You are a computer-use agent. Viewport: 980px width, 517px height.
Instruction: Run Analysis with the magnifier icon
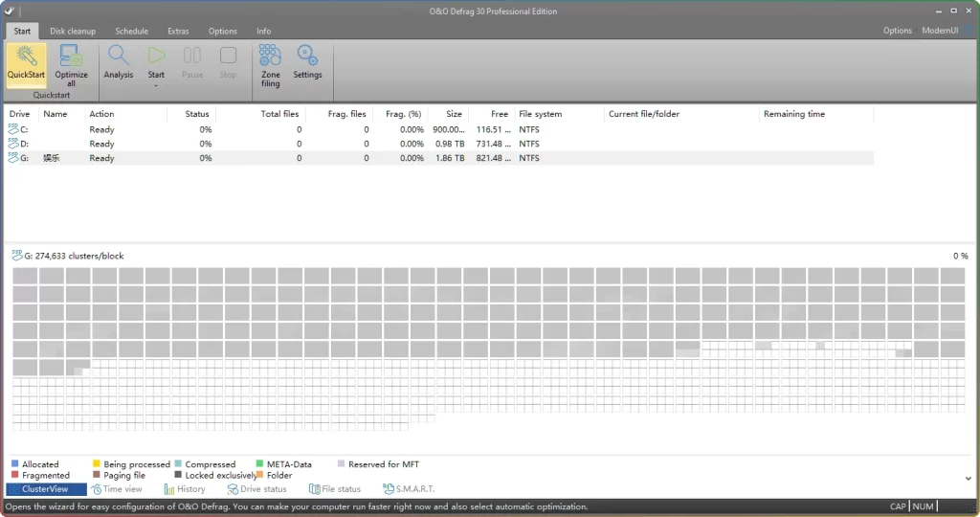point(118,56)
